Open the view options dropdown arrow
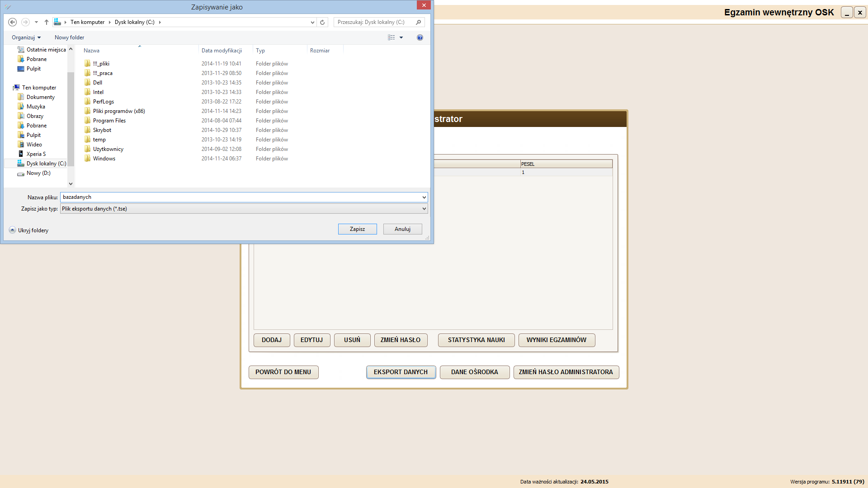 click(x=401, y=38)
